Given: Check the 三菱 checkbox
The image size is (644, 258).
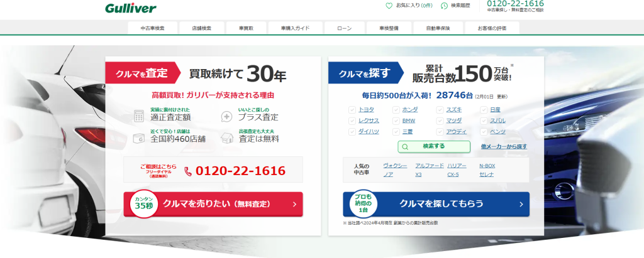Looking at the screenshot, I should 396,132.
